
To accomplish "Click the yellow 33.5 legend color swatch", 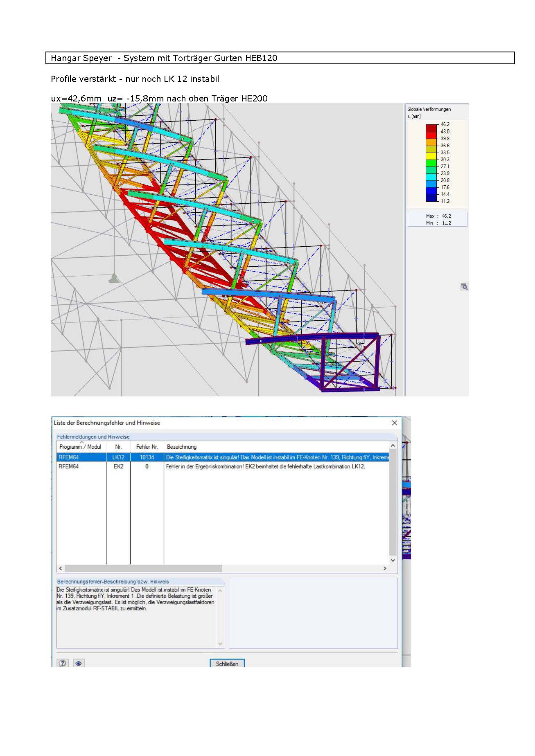I will 431,156.
